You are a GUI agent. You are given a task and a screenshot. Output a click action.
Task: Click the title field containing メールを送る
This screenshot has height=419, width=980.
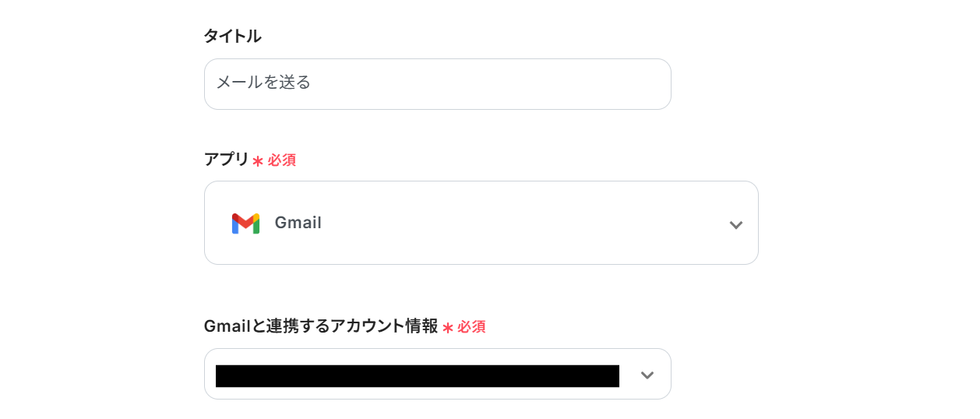(437, 84)
